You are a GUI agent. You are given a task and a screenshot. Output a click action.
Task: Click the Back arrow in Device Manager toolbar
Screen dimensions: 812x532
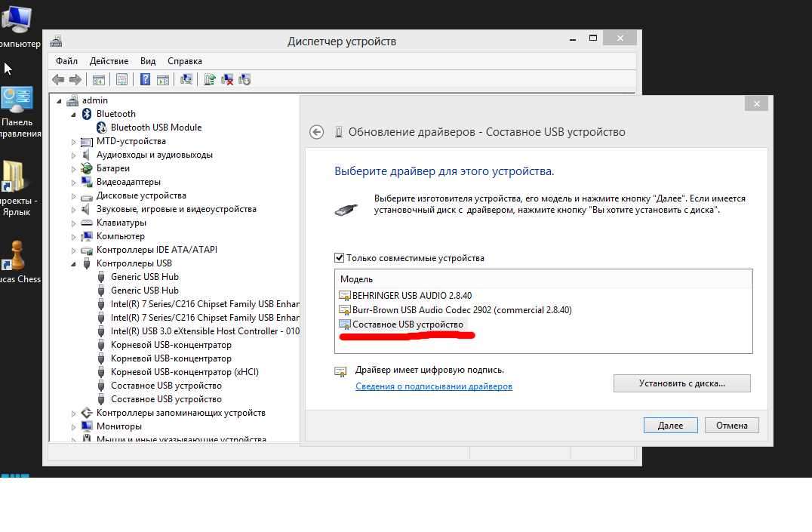tap(58, 79)
